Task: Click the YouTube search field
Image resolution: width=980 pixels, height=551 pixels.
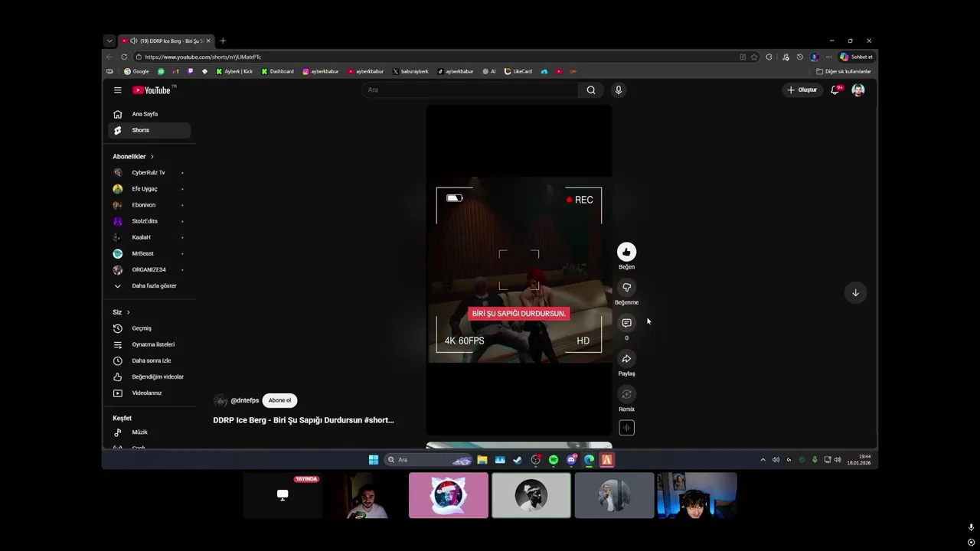Action: pyautogui.click(x=470, y=90)
